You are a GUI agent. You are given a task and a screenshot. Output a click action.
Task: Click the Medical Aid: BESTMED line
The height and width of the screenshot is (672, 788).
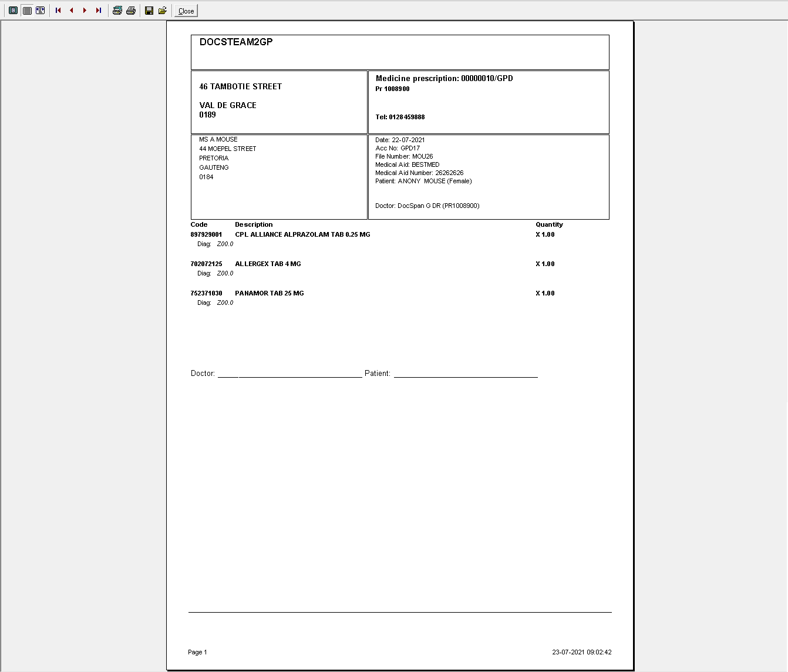tap(408, 164)
